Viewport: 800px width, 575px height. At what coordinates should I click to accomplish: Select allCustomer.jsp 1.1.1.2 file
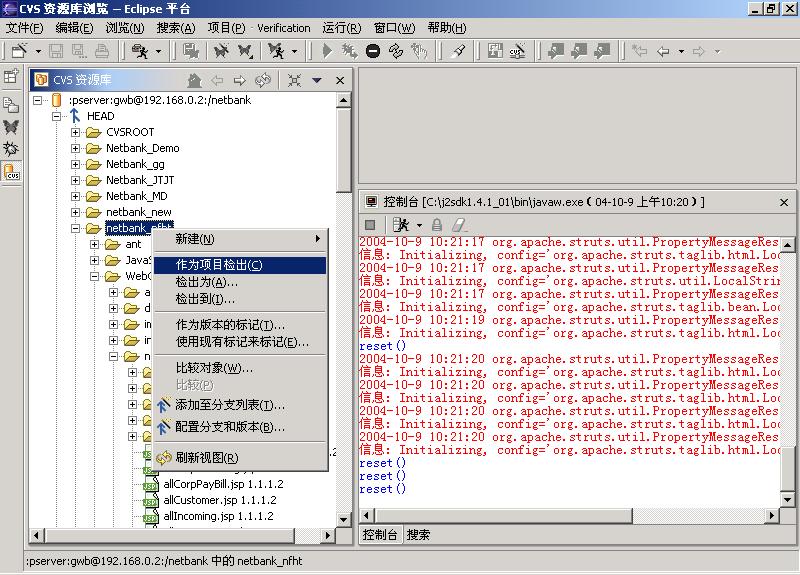click(220, 501)
